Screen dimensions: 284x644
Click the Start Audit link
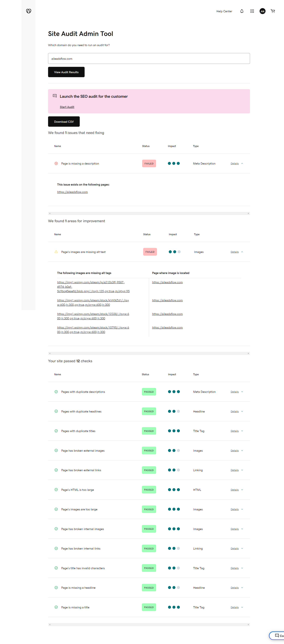67,107
